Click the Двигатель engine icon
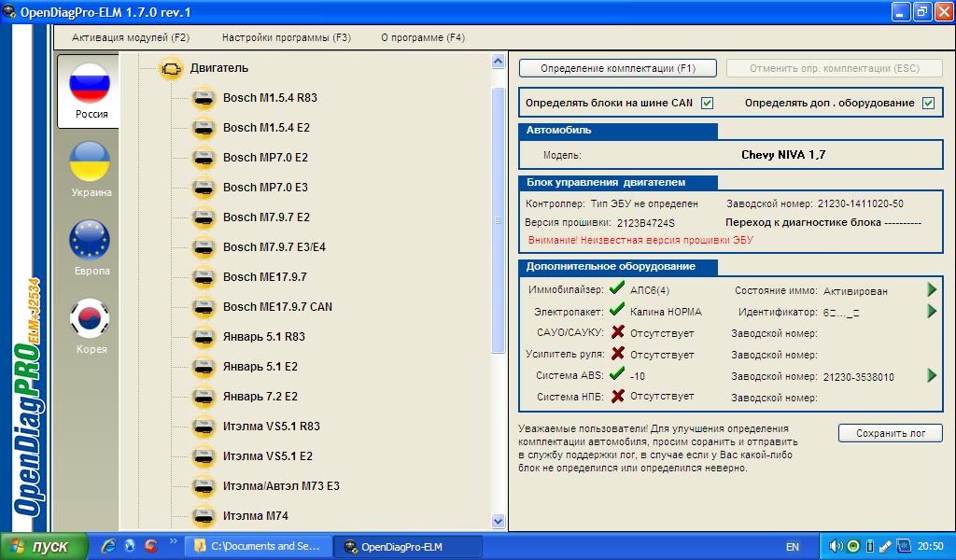 pyautogui.click(x=171, y=68)
